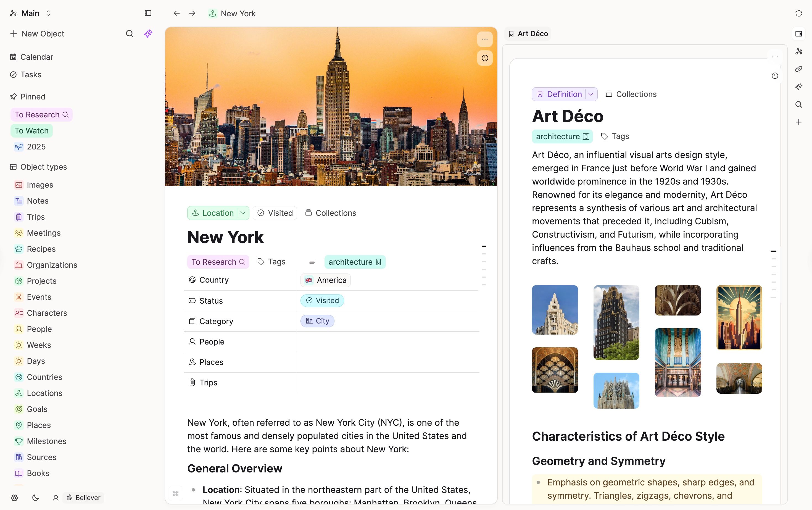Toggle dark mode moon icon

coord(35,498)
